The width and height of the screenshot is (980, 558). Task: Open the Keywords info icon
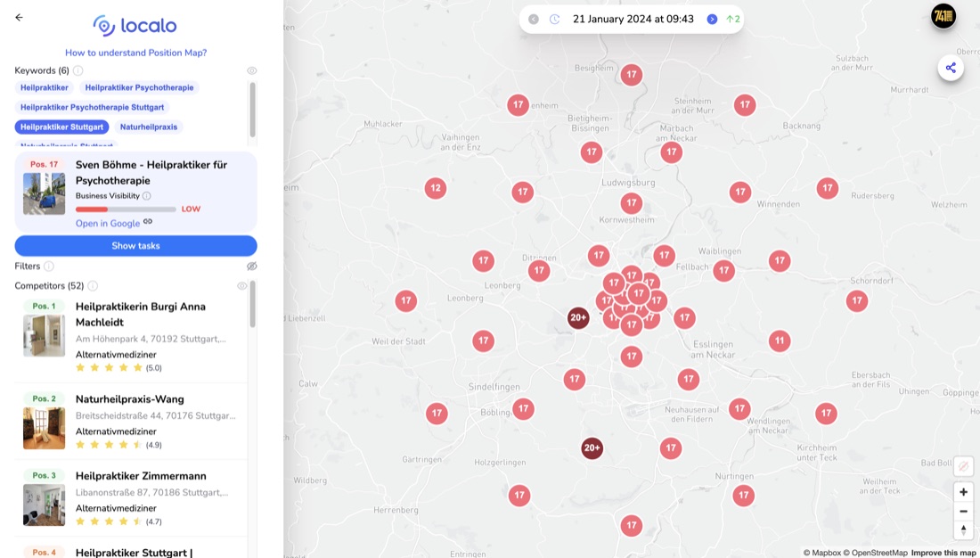click(x=78, y=70)
